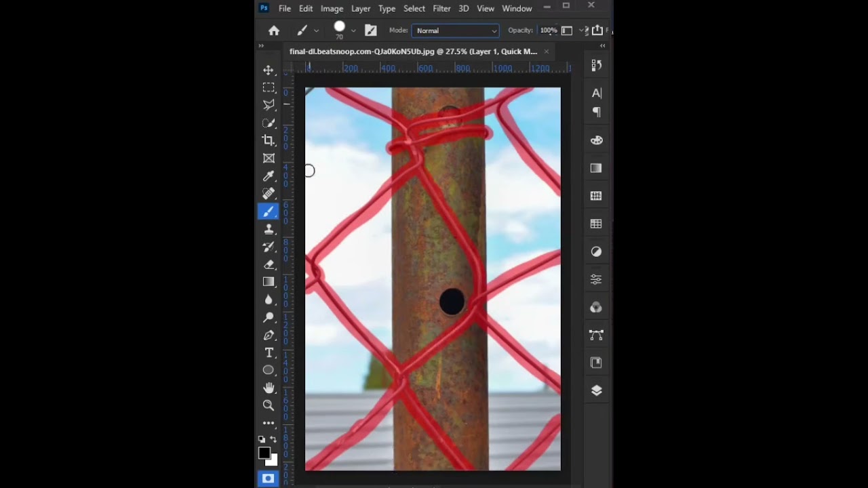The width and height of the screenshot is (868, 488).
Task: Expand the toolbar with double arrows
Action: click(261, 46)
